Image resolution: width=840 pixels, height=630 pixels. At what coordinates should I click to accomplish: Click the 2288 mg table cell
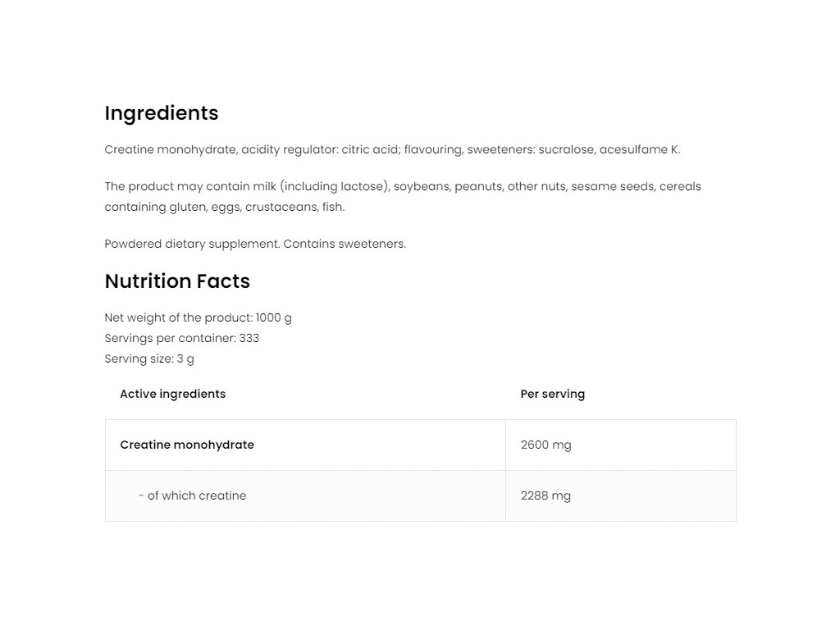[546, 495]
